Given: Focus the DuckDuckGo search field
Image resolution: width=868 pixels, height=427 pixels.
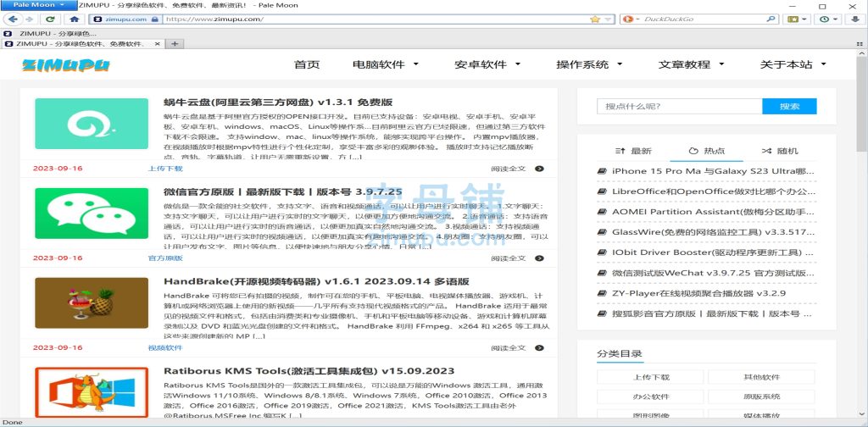Looking at the screenshot, I should pos(703,19).
